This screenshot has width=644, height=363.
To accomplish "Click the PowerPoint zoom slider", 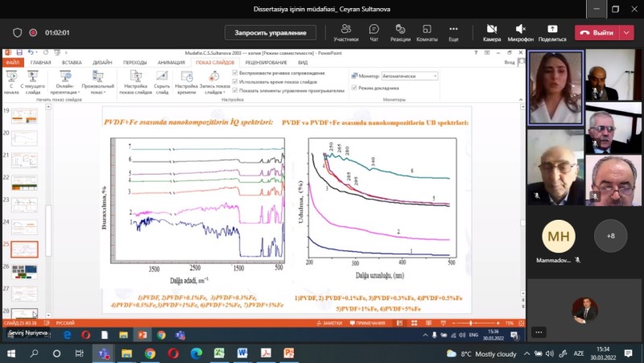I will 476,324.
